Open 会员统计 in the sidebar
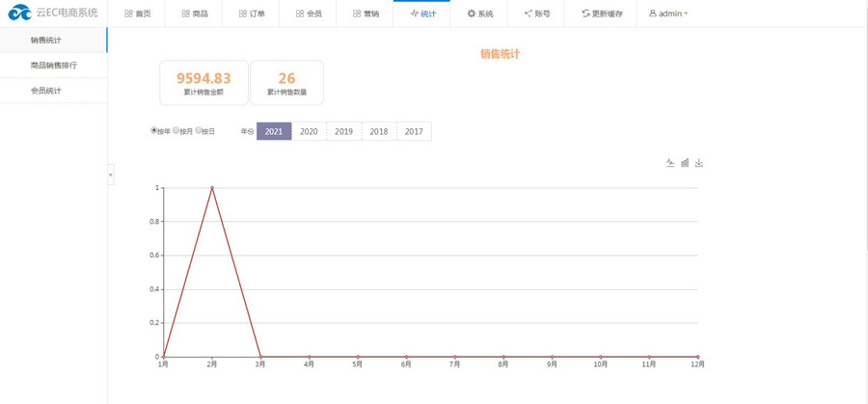Image resolution: width=868 pixels, height=404 pixels. click(x=45, y=91)
